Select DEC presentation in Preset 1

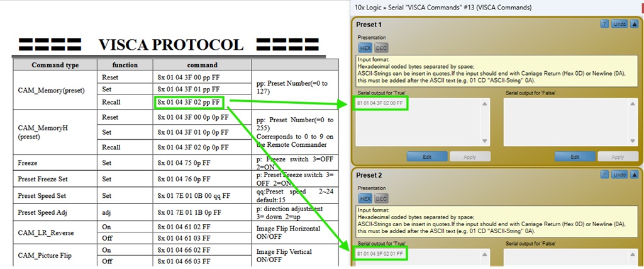[x=381, y=48]
